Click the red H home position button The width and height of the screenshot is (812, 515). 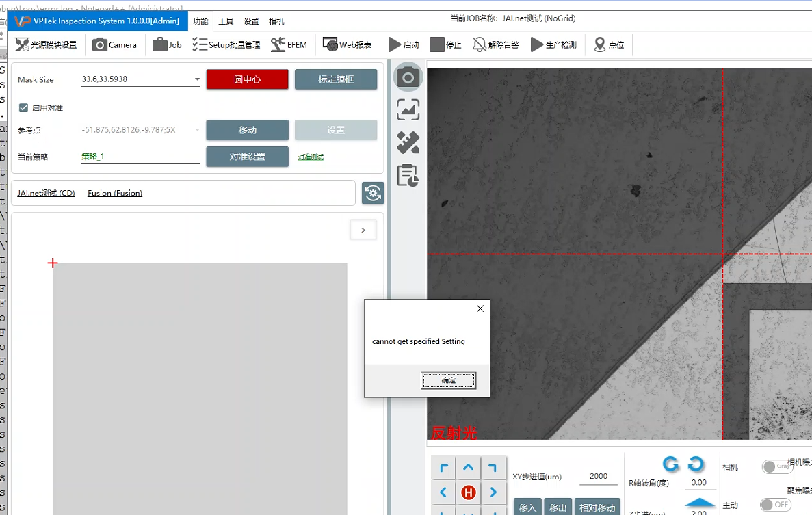[469, 492]
